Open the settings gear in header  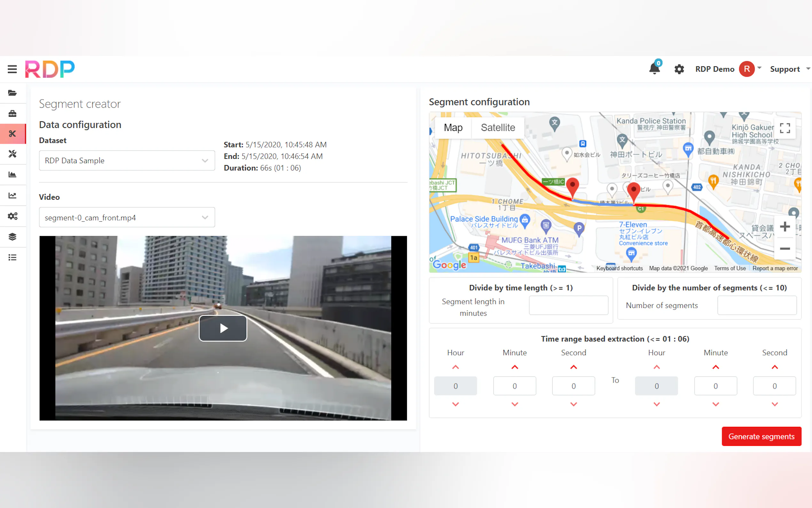click(679, 69)
